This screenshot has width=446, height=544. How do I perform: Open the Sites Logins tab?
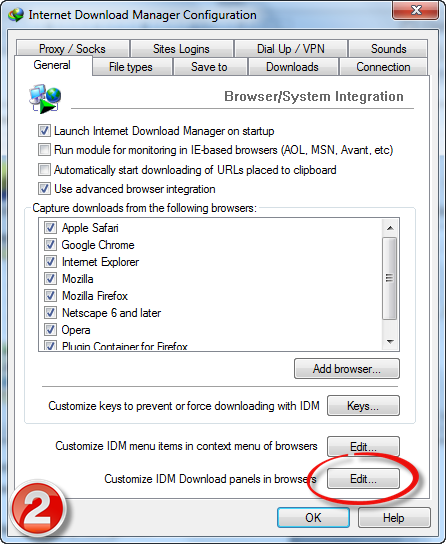pyautogui.click(x=181, y=49)
